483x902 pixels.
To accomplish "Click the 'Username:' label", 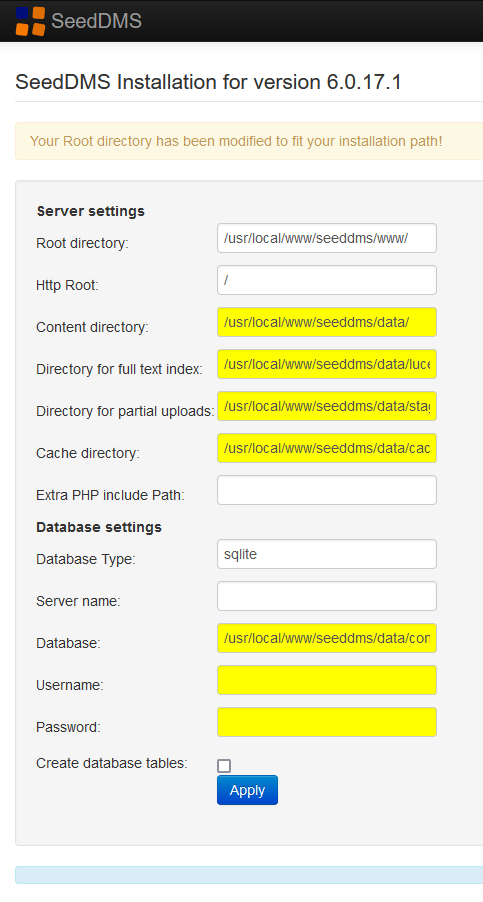I will pyautogui.click(x=70, y=685).
